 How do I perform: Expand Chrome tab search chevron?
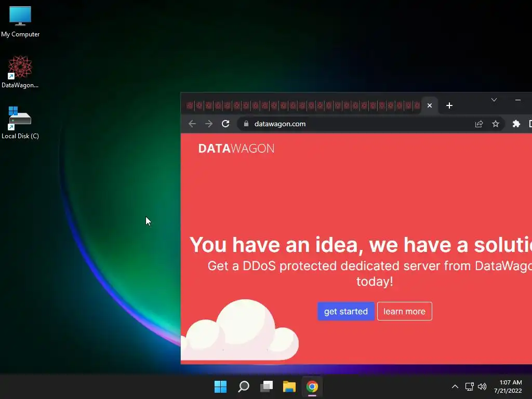click(x=494, y=100)
